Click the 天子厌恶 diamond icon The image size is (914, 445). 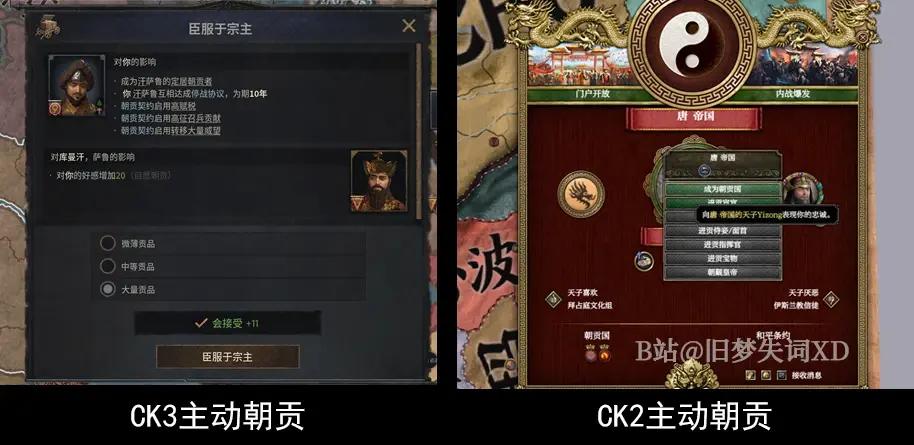(x=831, y=299)
